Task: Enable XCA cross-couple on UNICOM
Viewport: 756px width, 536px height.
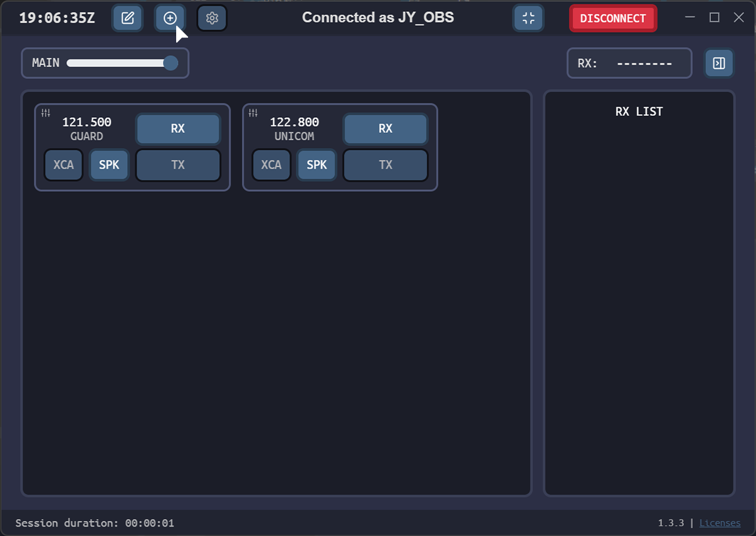Action: point(271,165)
